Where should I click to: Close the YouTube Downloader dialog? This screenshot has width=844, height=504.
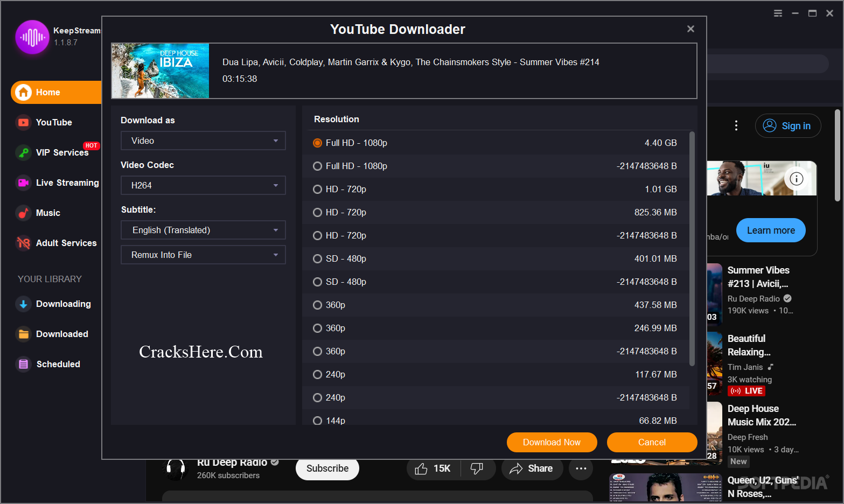[x=690, y=29]
